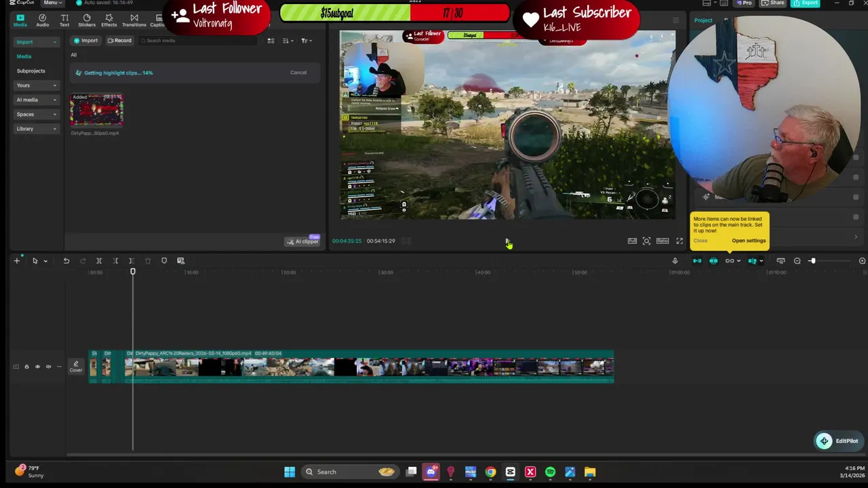
Task: Zoom in the timeline with plus magnifier
Action: click(x=862, y=261)
